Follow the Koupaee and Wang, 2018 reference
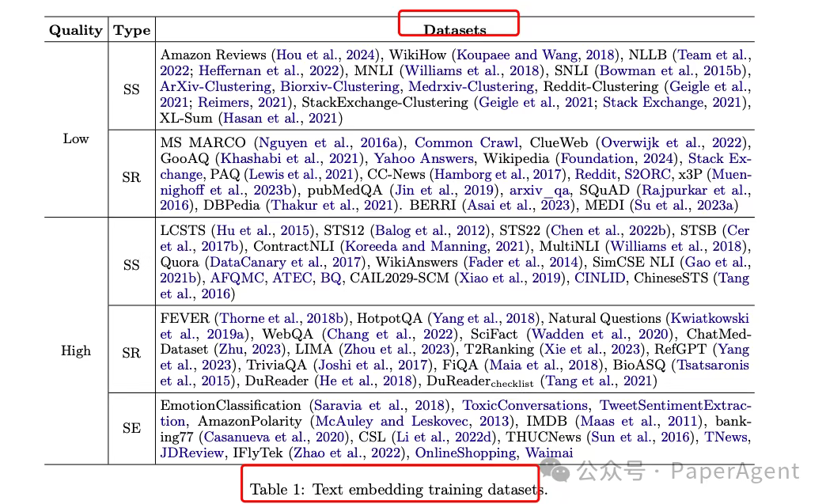The image size is (826, 504). coord(536,55)
